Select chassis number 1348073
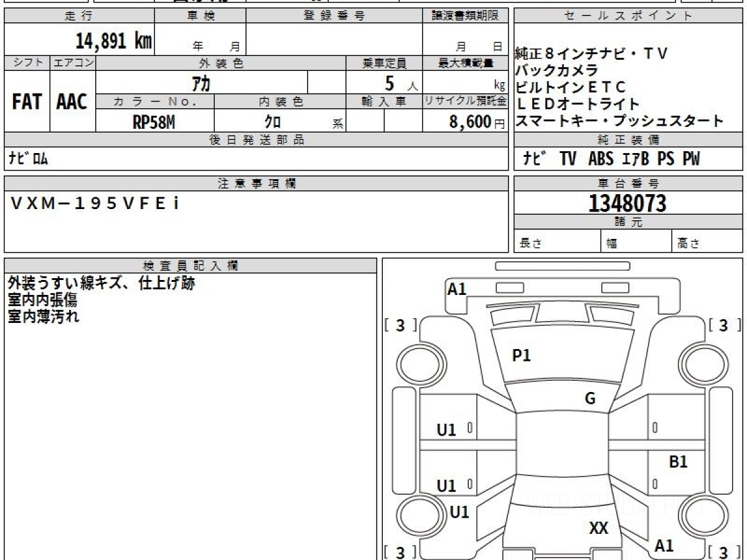The height and width of the screenshot is (560, 747). click(627, 203)
